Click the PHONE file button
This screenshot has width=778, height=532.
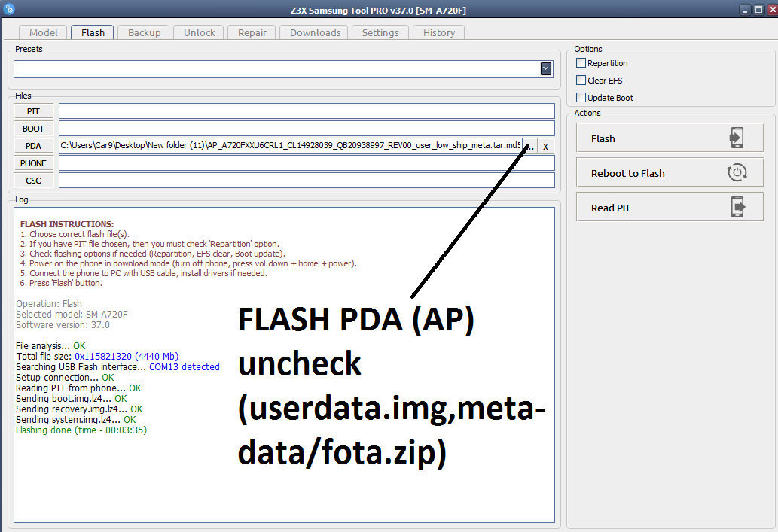coord(33,163)
